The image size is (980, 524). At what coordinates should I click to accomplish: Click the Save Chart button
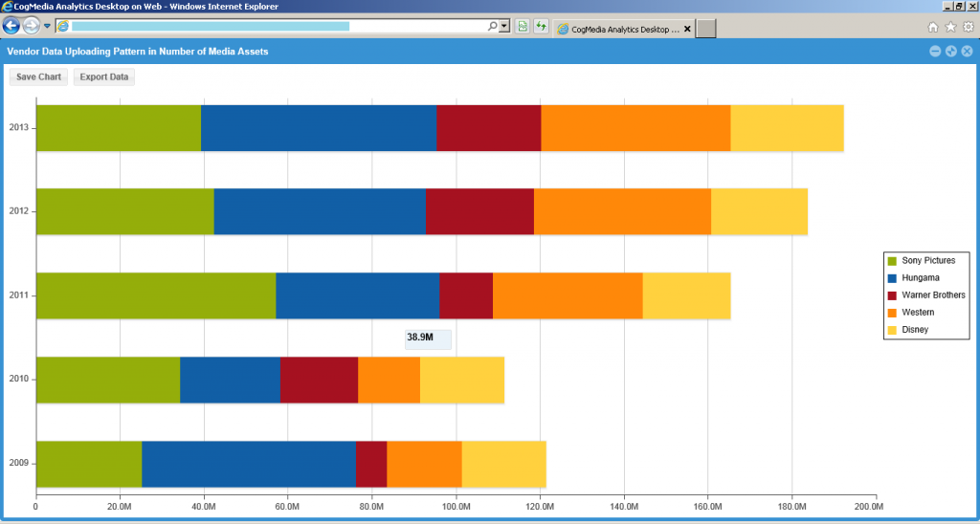tap(38, 76)
